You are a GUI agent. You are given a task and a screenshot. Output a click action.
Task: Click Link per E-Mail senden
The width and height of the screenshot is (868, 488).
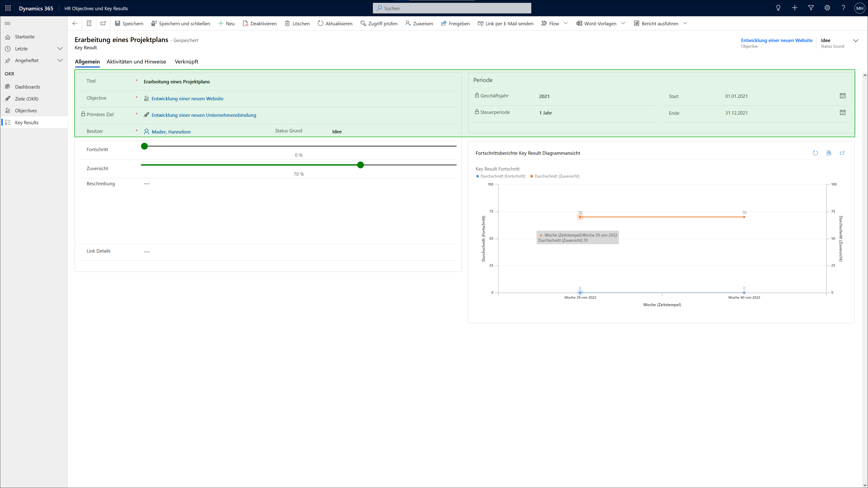coord(505,23)
